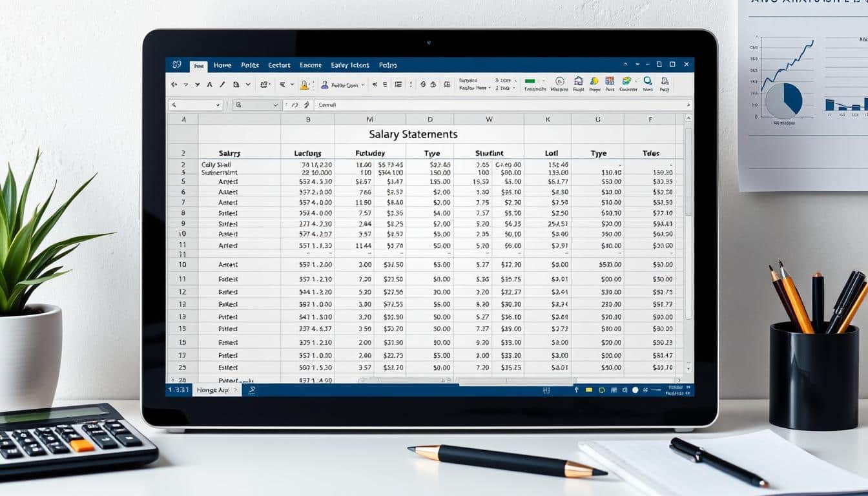This screenshot has width=868, height=496.
Task: Select column W header
Action: pyautogui.click(x=489, y=119)
